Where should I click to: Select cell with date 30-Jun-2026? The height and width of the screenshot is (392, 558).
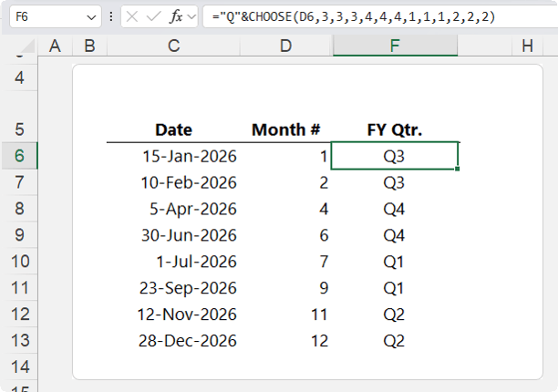tap(173, 235)
